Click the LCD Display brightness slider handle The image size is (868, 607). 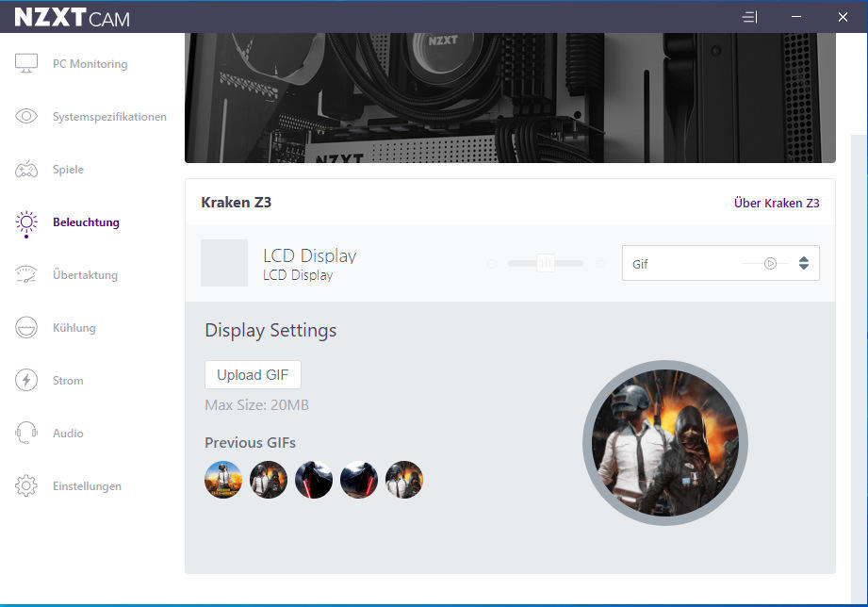(x=546, y=263)
